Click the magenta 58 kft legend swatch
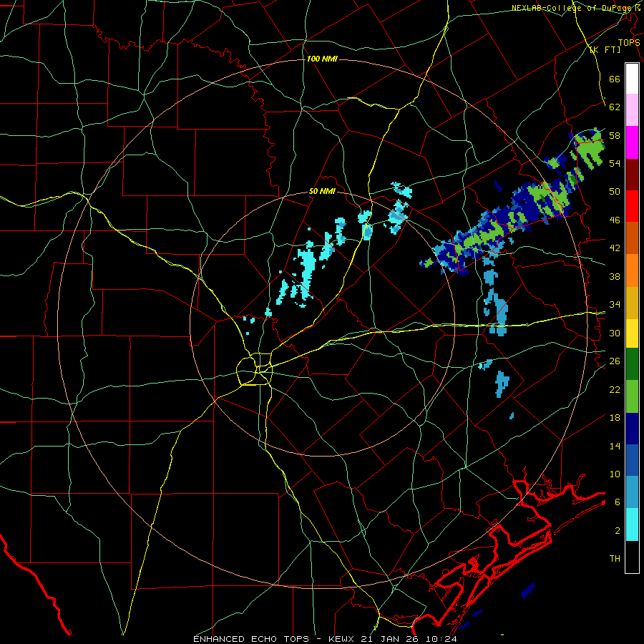Image resolution: width=644 pixels, height=644 pixels. pos(632,142)
